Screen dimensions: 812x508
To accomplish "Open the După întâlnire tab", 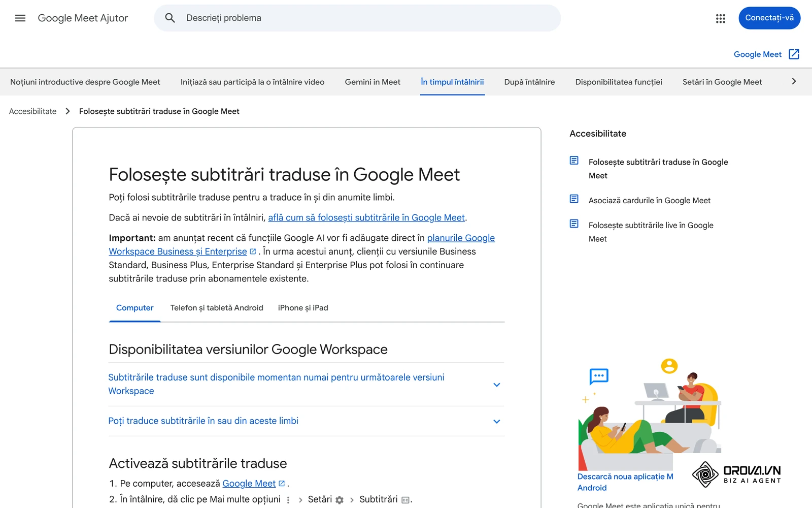I will point(529,82).
